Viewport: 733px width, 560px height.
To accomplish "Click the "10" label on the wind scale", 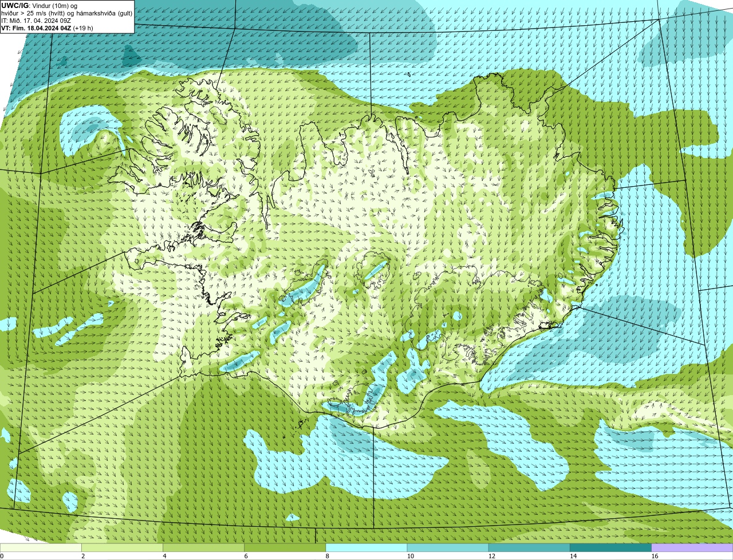I will click(410, 556).
